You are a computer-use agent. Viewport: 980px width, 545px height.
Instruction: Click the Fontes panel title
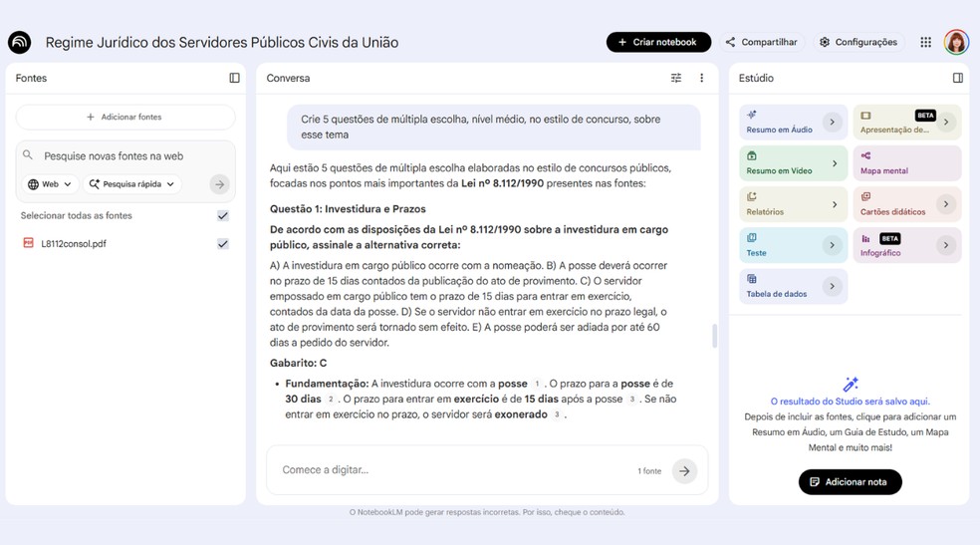[x=31, y=78]
